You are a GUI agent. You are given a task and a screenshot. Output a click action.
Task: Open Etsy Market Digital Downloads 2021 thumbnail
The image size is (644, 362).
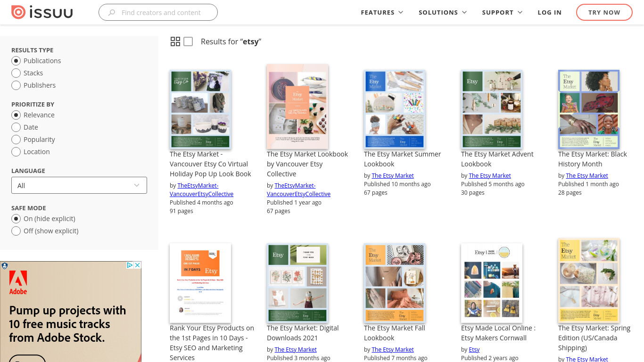coord(297,283)
